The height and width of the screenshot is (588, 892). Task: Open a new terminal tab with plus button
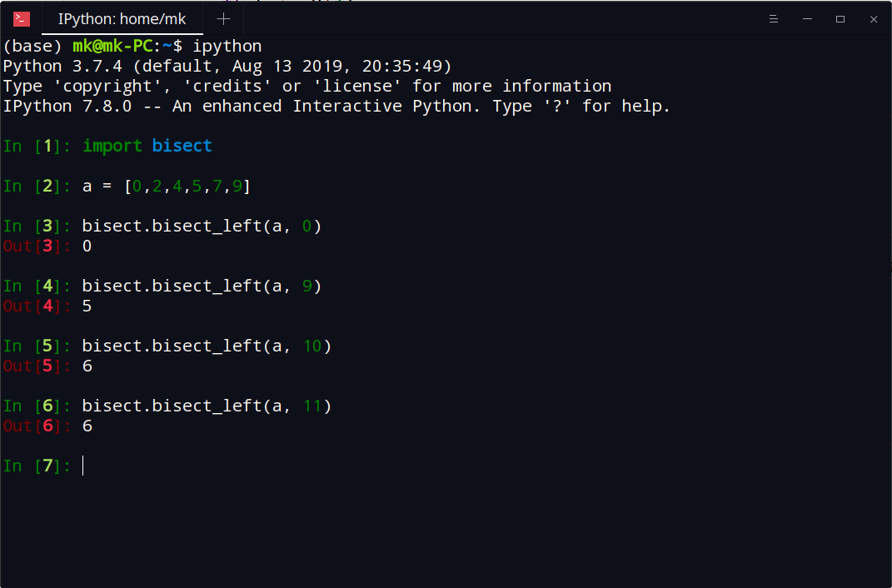pos(223,19)
